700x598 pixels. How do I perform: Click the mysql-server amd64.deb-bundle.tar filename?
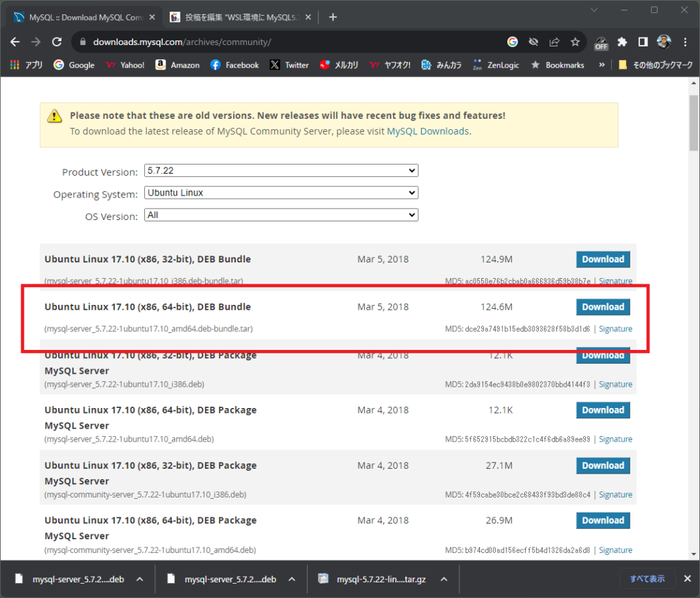(148, 329)
